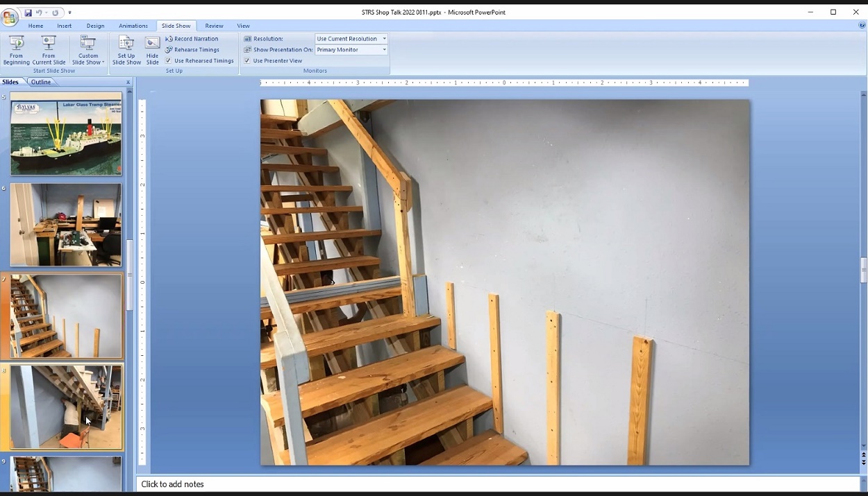Expand the Show Presentation On monitor list

coord(383,49)
